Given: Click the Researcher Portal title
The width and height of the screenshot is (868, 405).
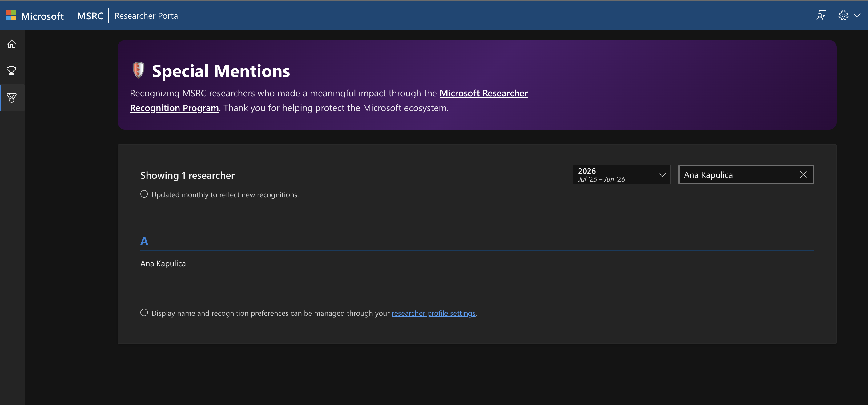Looking at the screenshot, I should pos(147,16).
